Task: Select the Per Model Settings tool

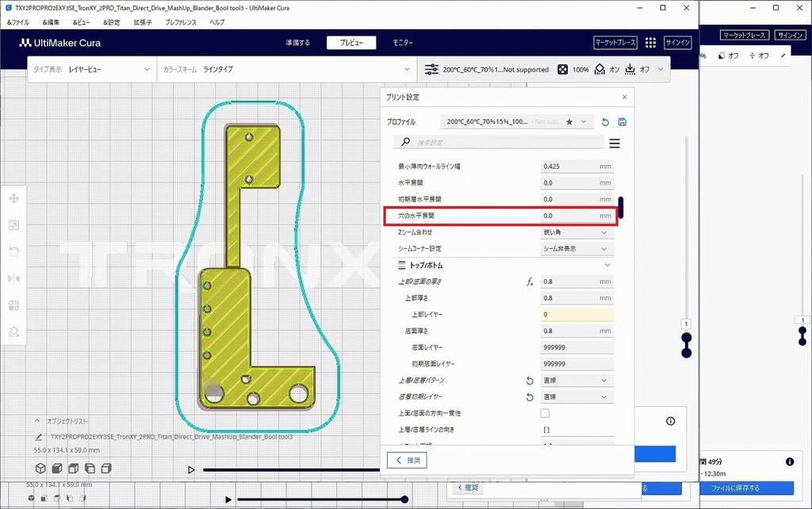Action: pos(14,305)
